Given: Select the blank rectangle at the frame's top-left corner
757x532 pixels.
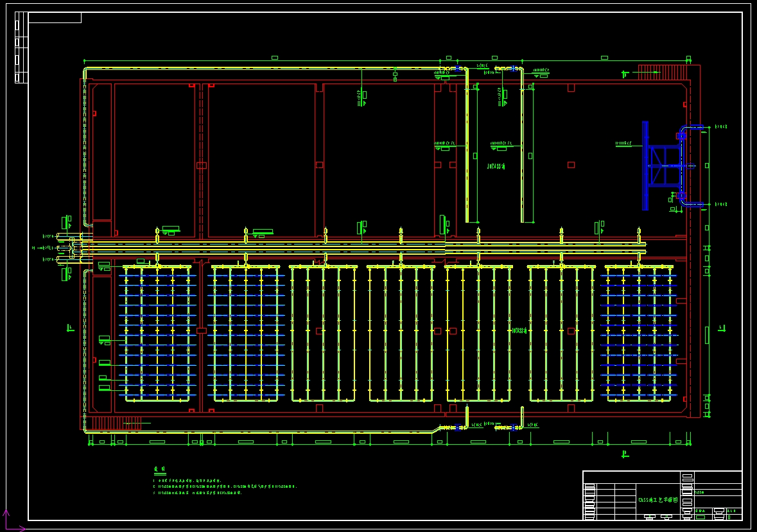Looking at the screenshot, I should [x=55, y=17].
